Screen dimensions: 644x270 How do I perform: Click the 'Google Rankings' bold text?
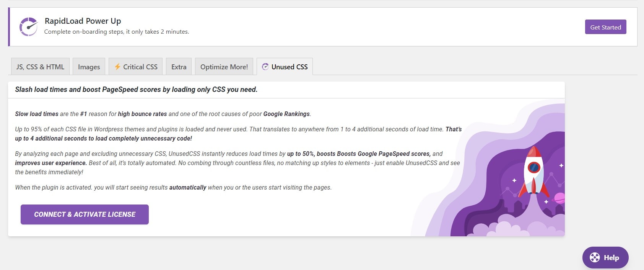pos(286,114)
